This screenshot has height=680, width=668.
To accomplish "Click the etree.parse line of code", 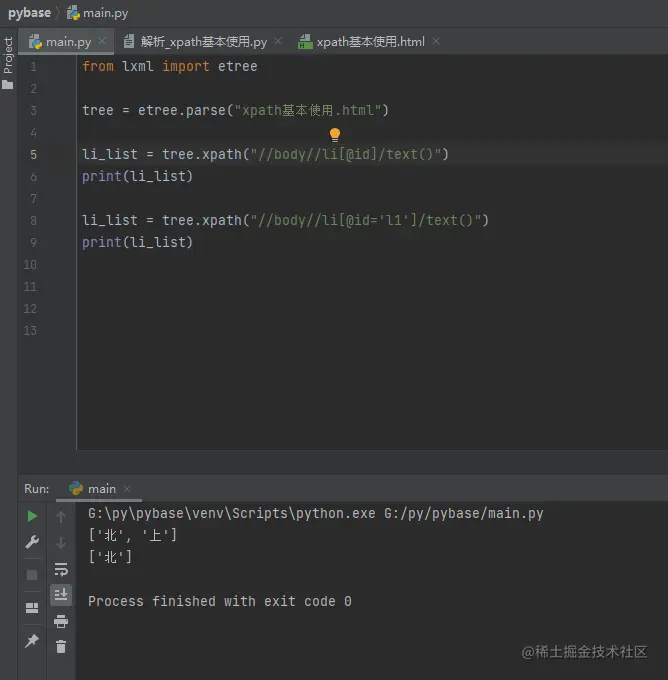I will coord(236,110).
